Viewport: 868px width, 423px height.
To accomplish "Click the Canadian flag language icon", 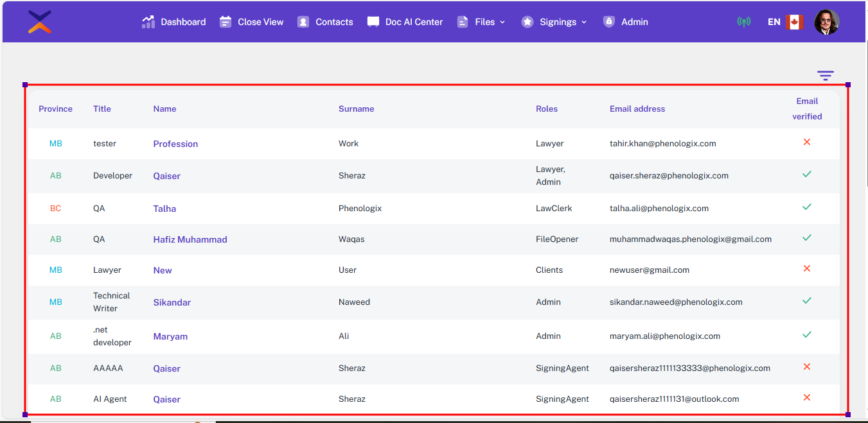I will (795, 22).
